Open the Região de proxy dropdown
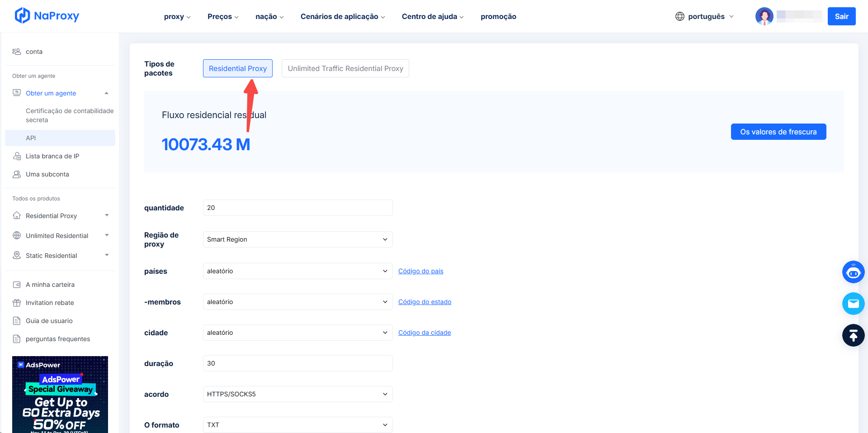The height and width of the screenshot is (433, 868). point(298,239)
